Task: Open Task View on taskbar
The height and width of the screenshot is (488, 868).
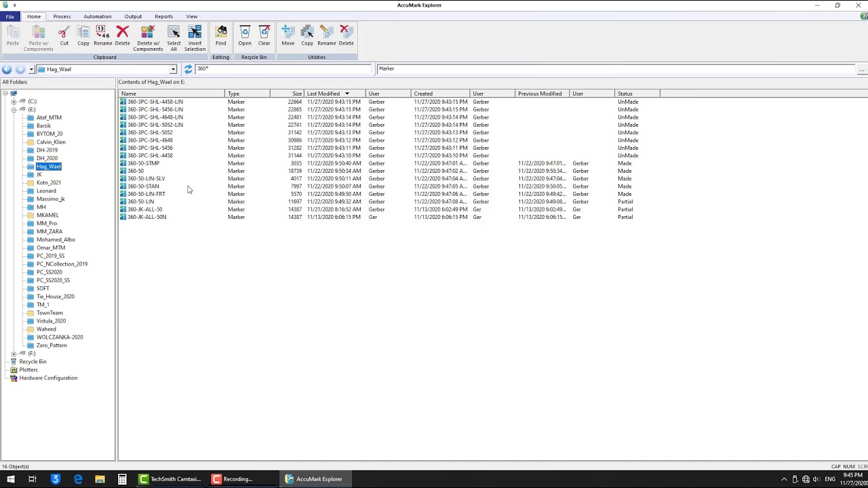Action: [32, 479]
